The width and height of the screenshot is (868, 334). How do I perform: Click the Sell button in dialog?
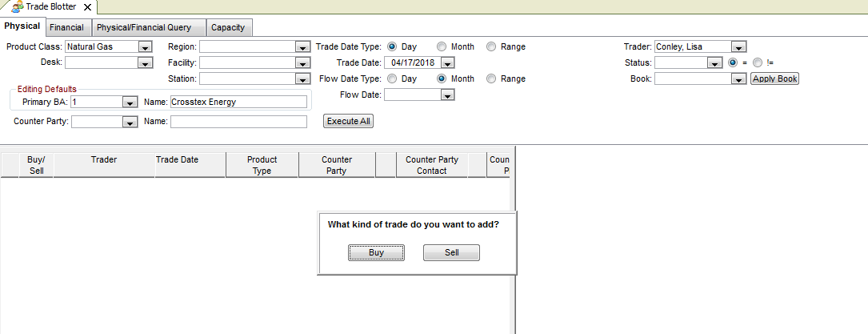coord(451,252)
